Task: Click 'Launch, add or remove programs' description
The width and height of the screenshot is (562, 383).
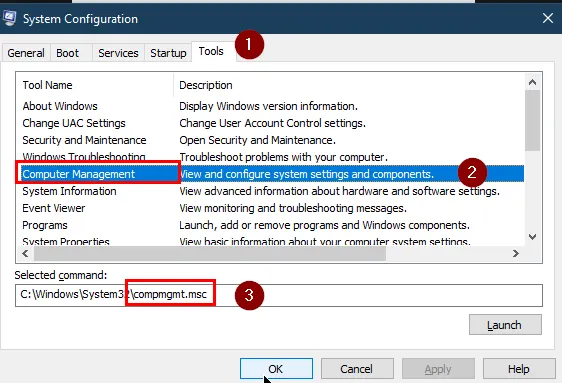Action: [324, 225]
